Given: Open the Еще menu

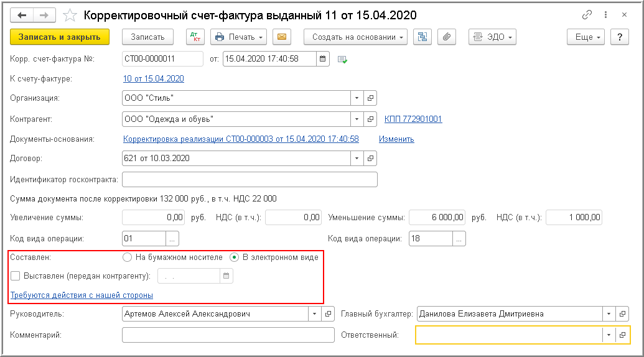Looking at the screenshot, I should [x=586, y=37].
